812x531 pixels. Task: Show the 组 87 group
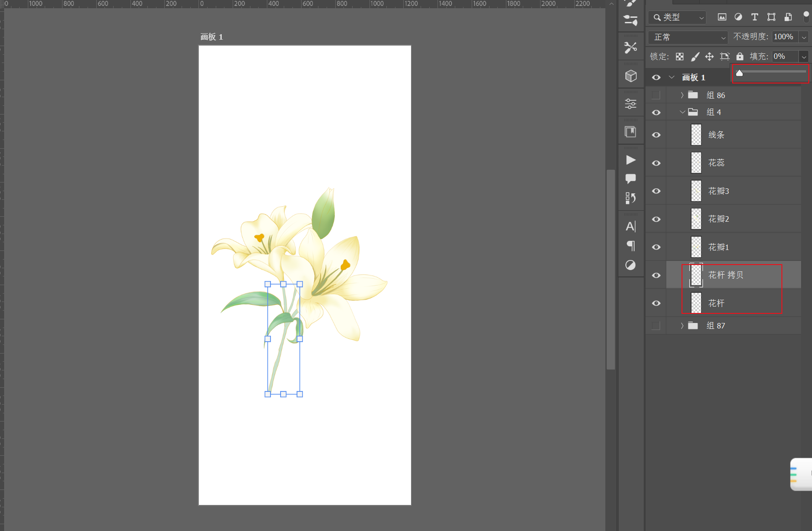(x=656, y=326)
